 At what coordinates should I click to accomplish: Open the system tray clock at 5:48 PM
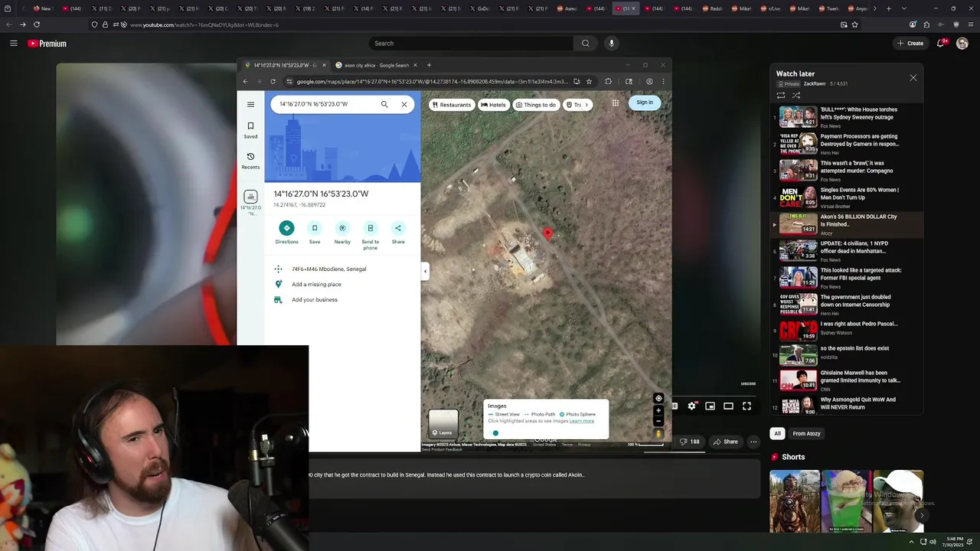point(953,542)
